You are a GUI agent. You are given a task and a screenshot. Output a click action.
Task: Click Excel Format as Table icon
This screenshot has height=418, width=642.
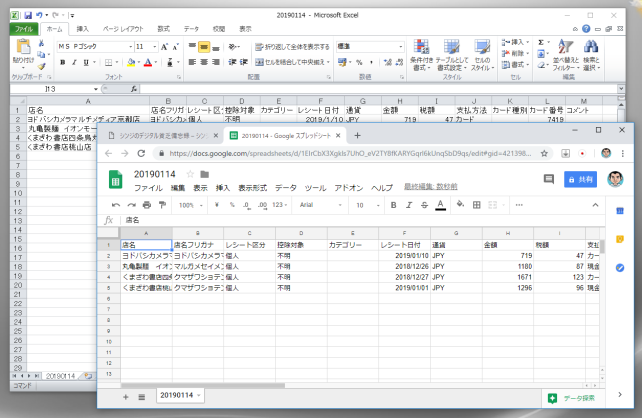(x=452, y=47)
